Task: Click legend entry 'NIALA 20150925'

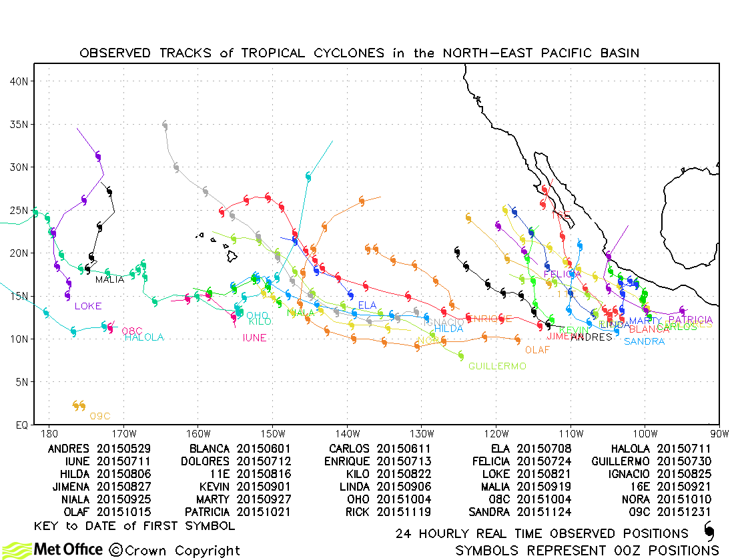Action: click(x=106, y=499)
